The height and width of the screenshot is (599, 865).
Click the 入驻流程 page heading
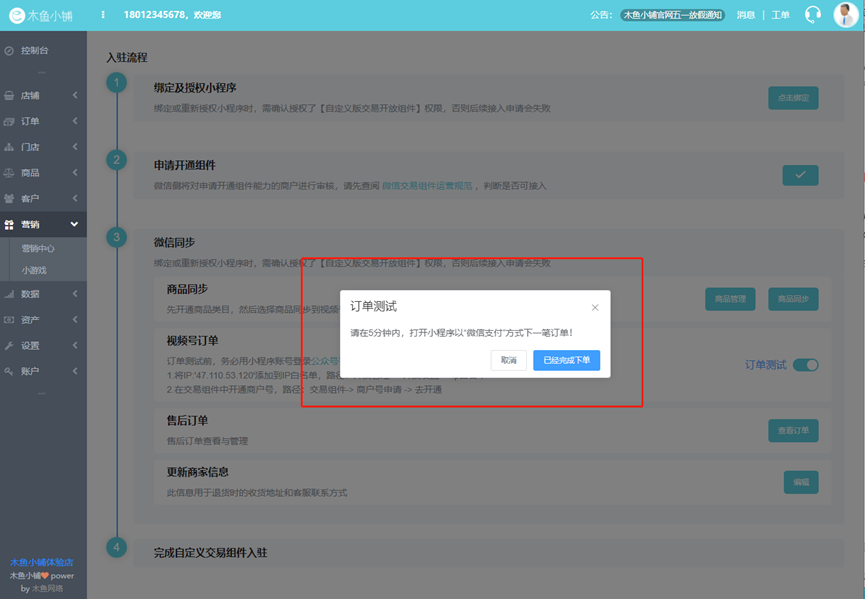tap(127, 57)
